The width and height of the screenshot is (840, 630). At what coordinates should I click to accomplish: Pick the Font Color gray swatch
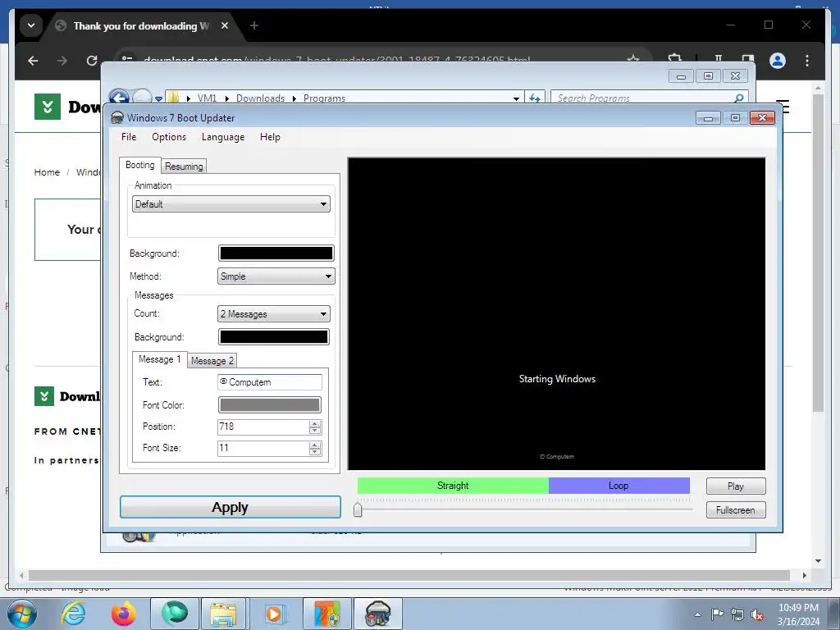(269, 405)
